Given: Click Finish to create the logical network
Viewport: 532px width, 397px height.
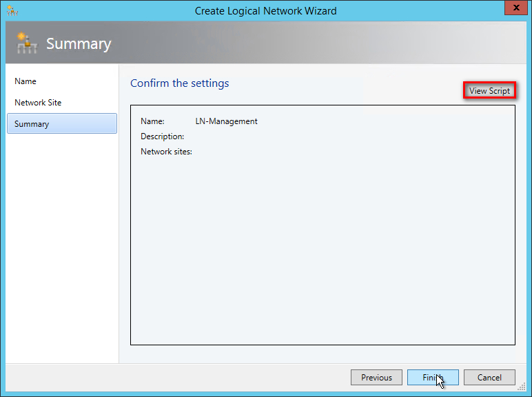Looking at the screenshot, I should [x=432, y=378].
